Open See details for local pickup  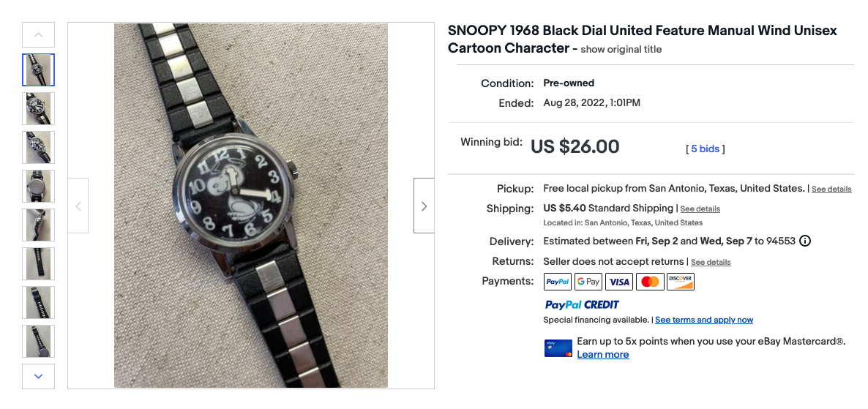coord(831,189)
